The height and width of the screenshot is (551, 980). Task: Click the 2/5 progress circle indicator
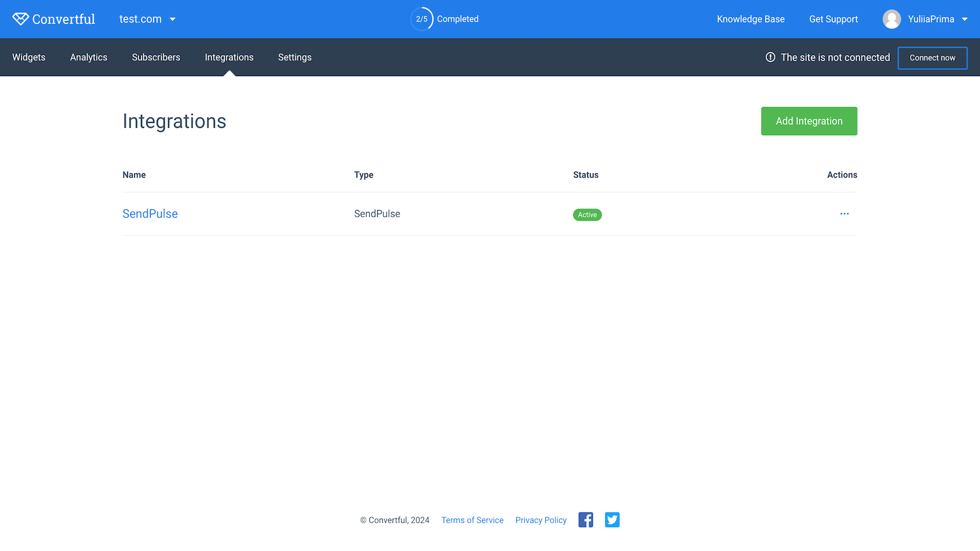pos(421,19)
